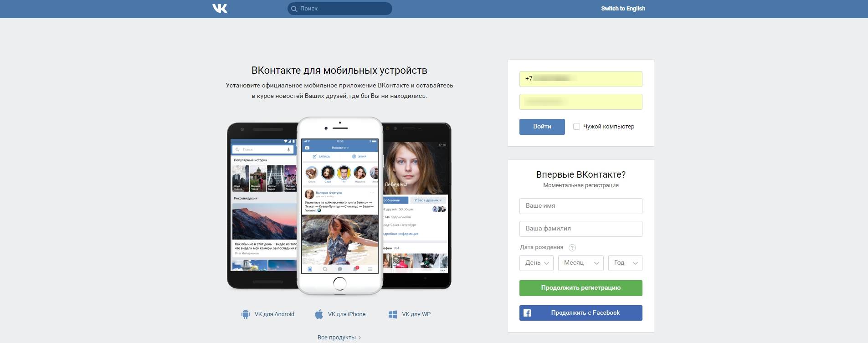
Task: Select the password input field
Action: coord(580,102)
